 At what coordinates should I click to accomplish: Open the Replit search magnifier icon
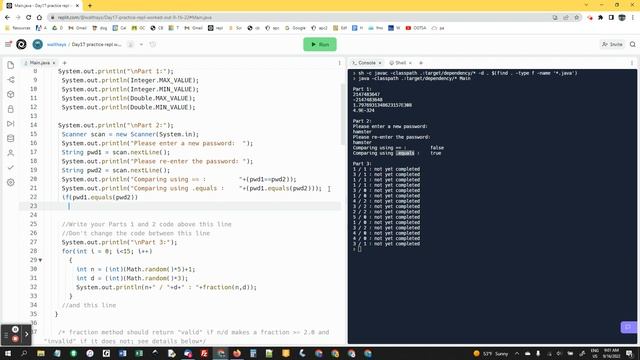[x=633, y=44]
